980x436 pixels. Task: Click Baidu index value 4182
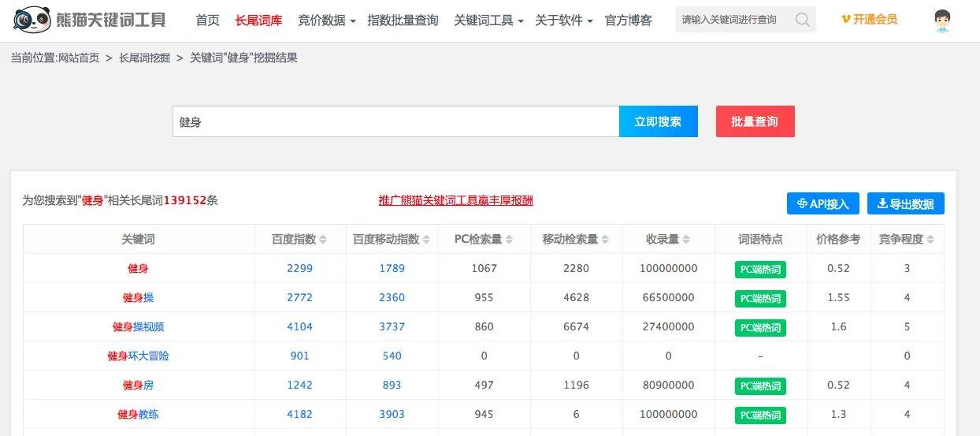point(299,414)
